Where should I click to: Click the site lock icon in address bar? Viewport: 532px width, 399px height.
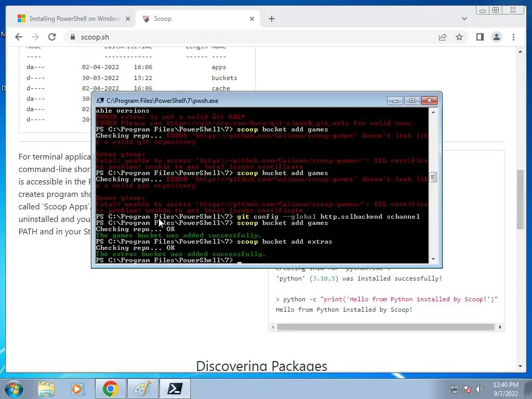click(x=72, y=37)
